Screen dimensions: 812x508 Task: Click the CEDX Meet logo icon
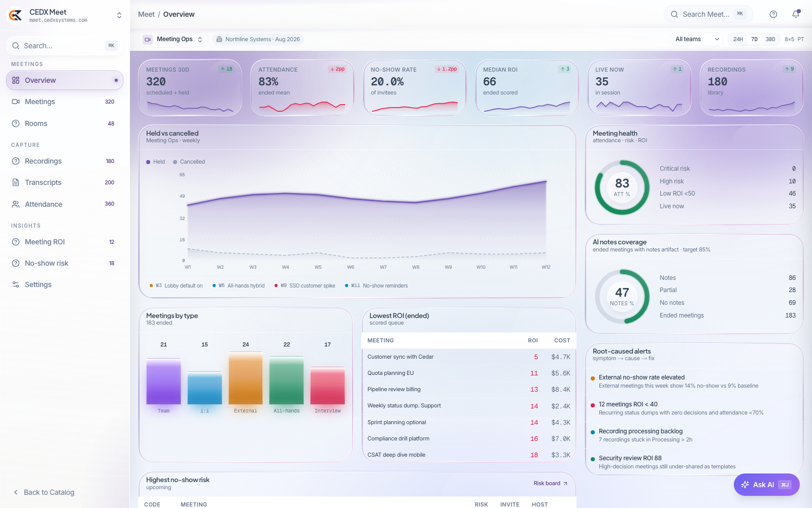15,15
